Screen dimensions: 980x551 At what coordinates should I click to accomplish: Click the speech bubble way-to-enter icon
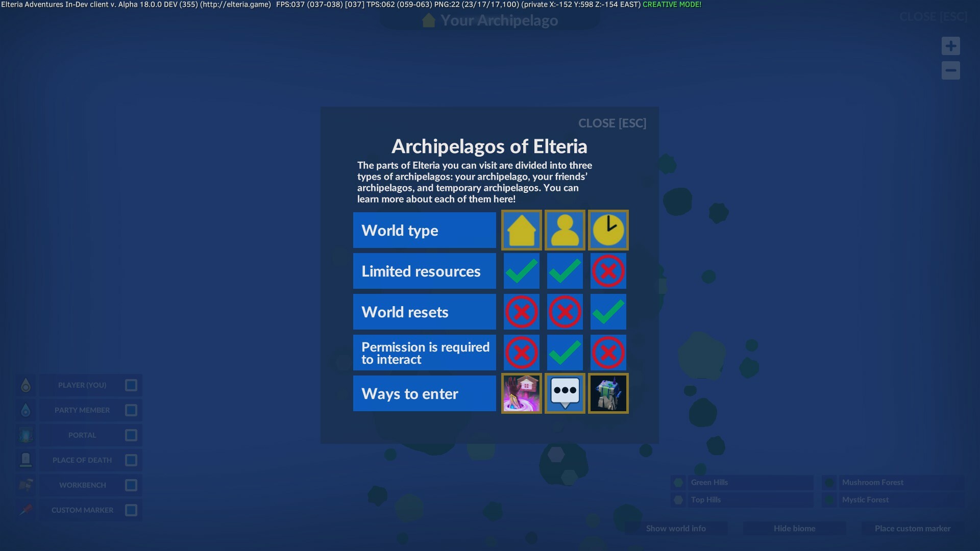pyautogui.click(x=565, y=393)
